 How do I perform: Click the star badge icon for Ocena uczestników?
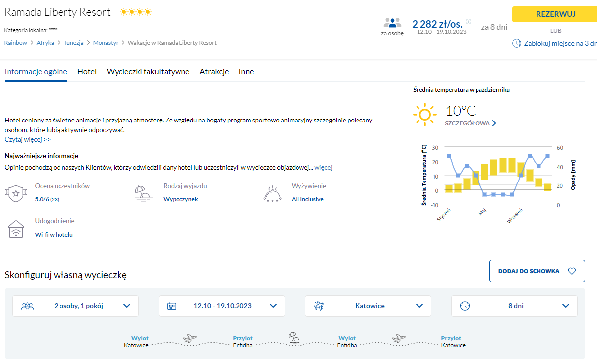point(16,193)
